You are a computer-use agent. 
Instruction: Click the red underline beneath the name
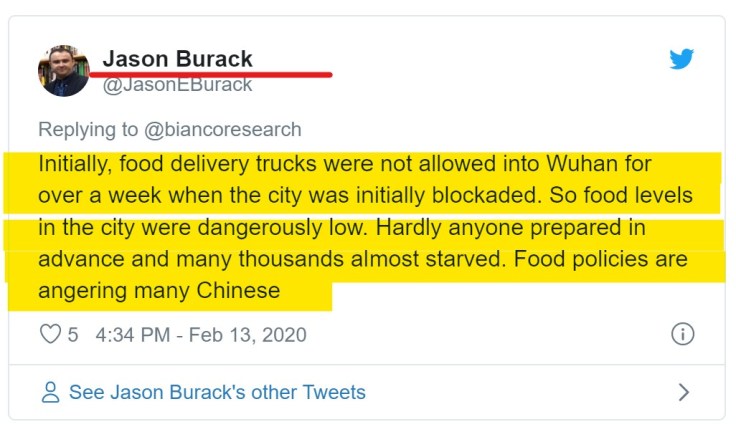(210, 74)
